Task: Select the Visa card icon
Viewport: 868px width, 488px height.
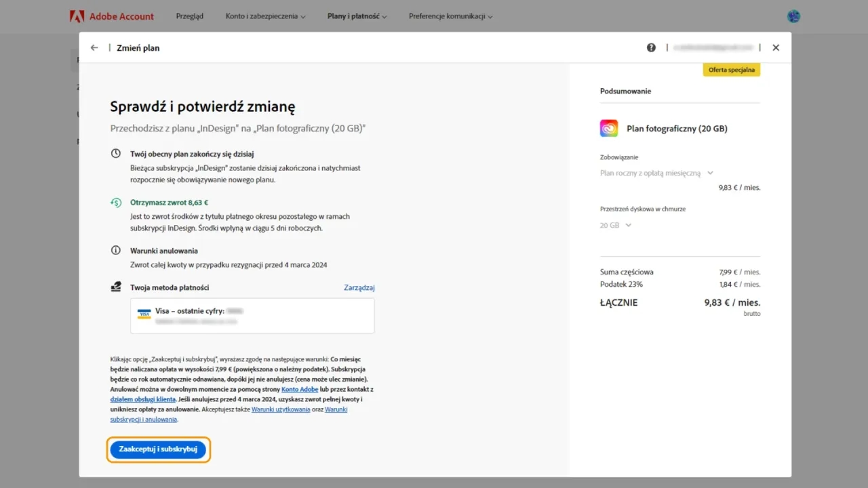Action: tap(144, 314)
